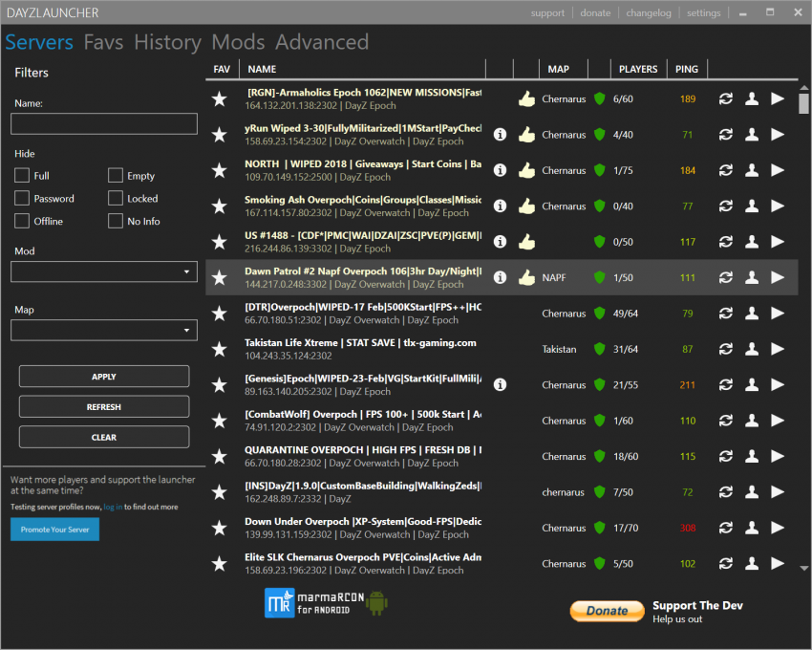Join the Dawn Patrol #2 Napf server
The height and width of the screenshot is (650, 812).
778,278
